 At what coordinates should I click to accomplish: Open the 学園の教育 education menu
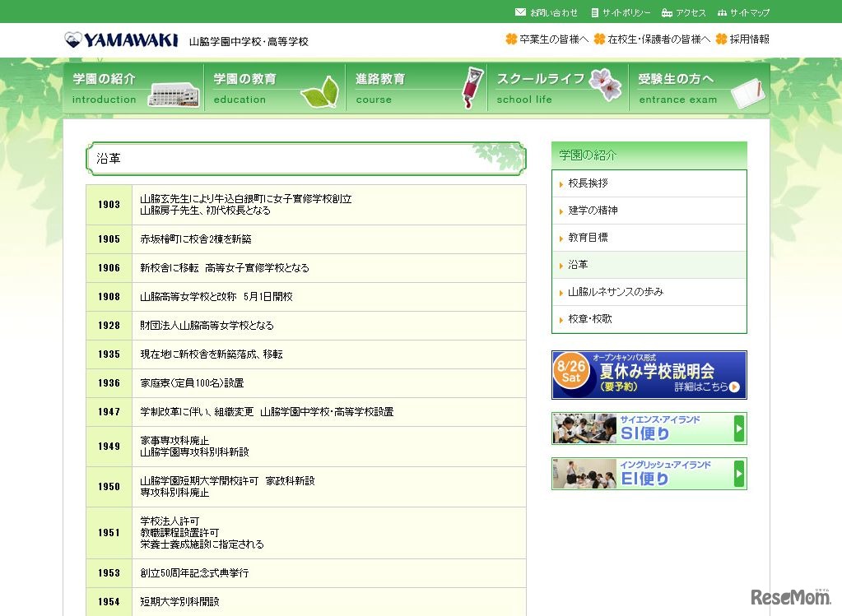pyautogui.click(x=275, y=88)
